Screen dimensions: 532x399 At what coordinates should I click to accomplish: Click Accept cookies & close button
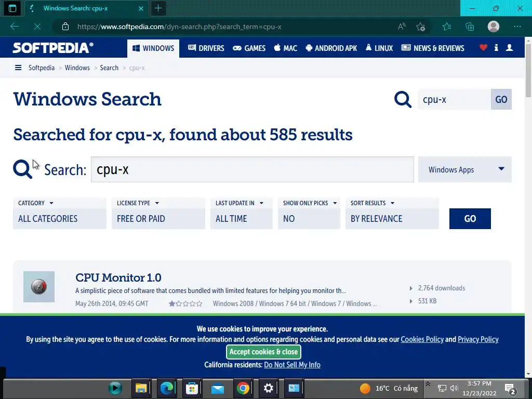click(263, 352)
